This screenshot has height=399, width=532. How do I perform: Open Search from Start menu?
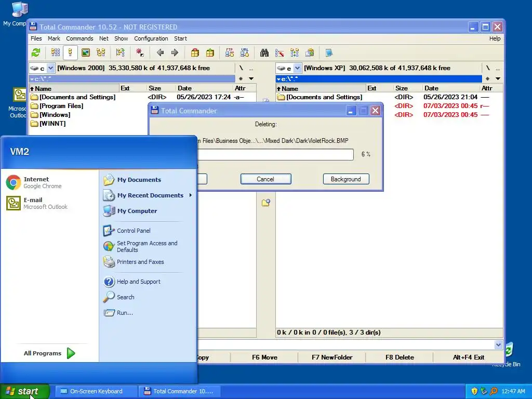[126, 297]
